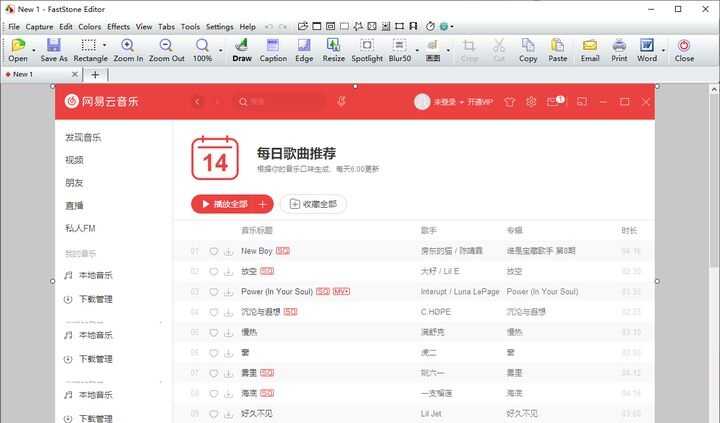Click the delayed capture timer icon

(x=430, y=26)
